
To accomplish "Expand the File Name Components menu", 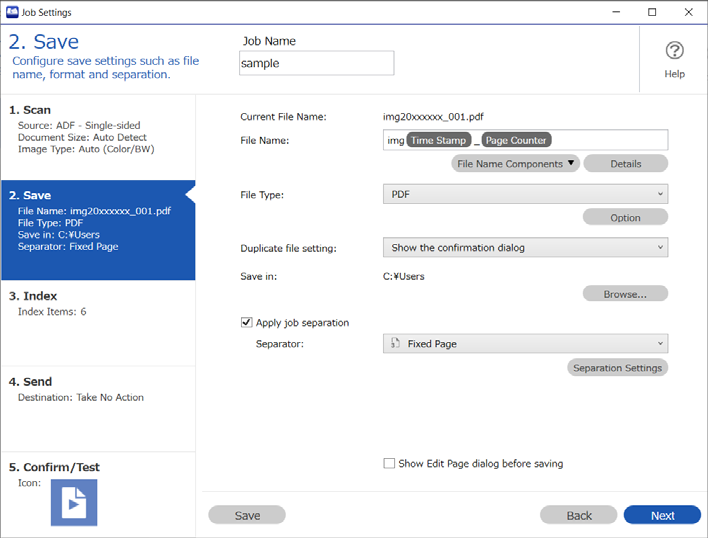I will [x=515, y=163].
